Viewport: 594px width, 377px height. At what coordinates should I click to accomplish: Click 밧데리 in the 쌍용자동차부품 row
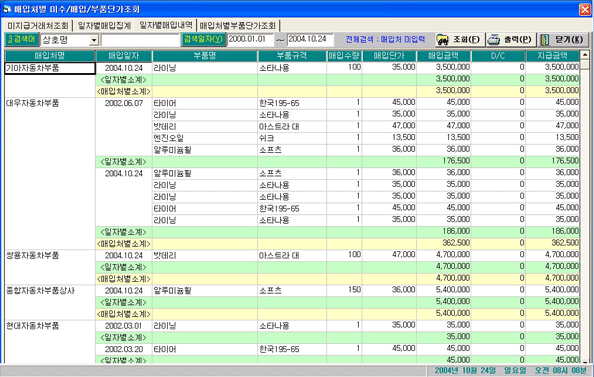click(x=205, y=256)
